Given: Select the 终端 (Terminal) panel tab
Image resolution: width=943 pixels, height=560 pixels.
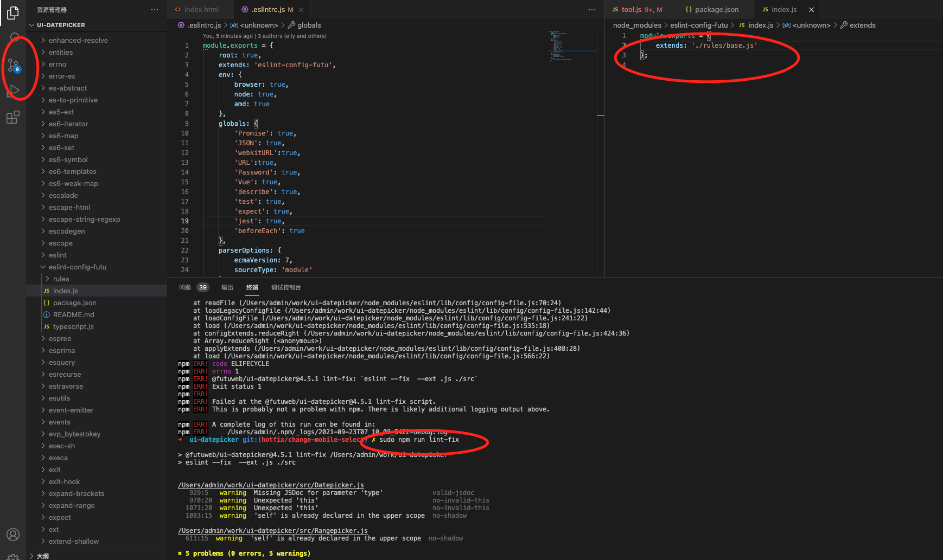Looking at the screenshot, I should [x=252, y=287].
